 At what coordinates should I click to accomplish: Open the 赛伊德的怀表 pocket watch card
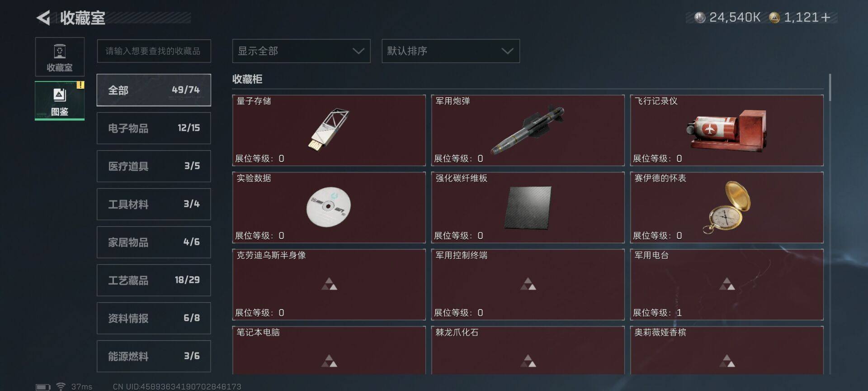click(726, 207)
